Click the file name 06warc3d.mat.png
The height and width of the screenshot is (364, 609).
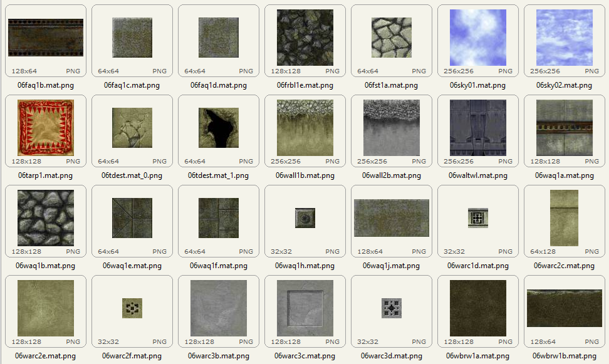pyautogui.click(x=392, y=356)
